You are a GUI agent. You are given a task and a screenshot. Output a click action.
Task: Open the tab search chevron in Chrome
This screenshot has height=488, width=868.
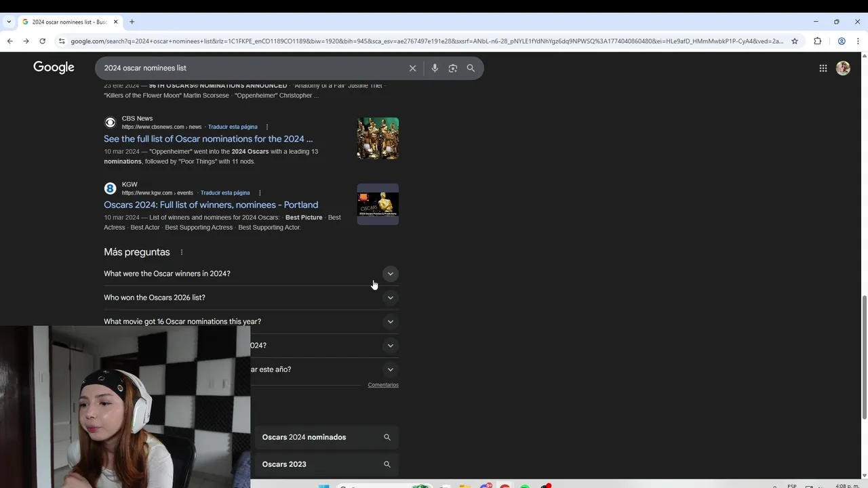point(9,22)
